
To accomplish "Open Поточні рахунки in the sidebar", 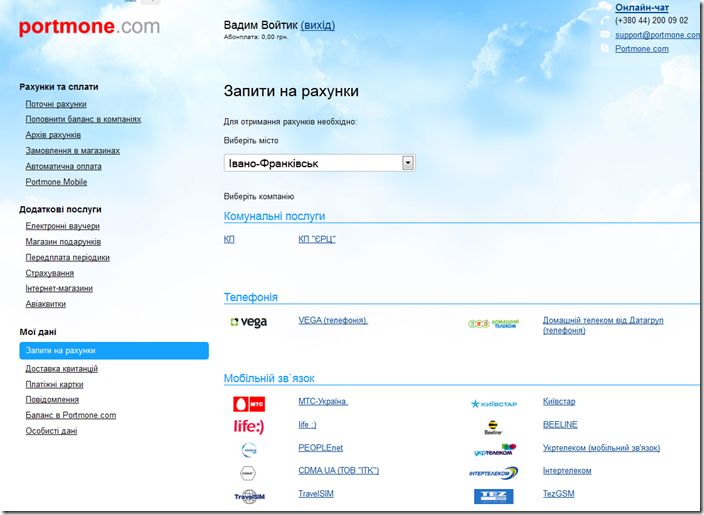I will click(x=56, y=104).
